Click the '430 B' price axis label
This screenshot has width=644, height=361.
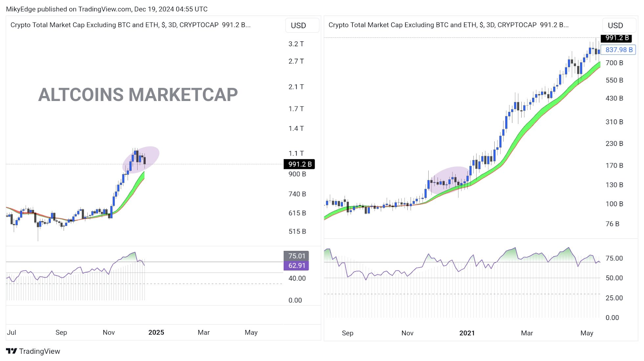615,98
